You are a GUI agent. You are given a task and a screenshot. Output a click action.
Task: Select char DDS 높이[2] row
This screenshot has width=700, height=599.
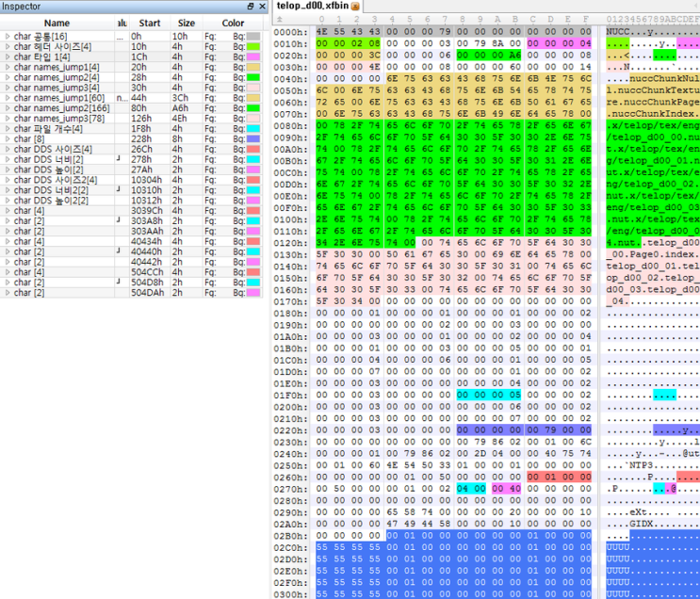[131, 170]
